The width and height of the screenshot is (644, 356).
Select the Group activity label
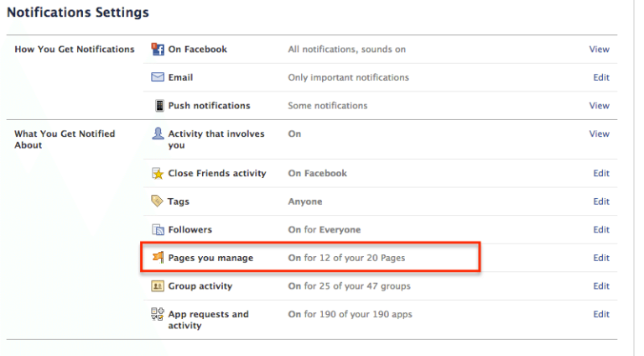click(x=200, y=286)
